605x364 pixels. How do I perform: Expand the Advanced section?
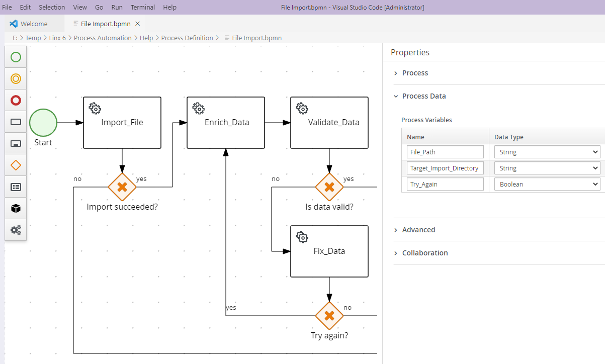tap(418, 230)
